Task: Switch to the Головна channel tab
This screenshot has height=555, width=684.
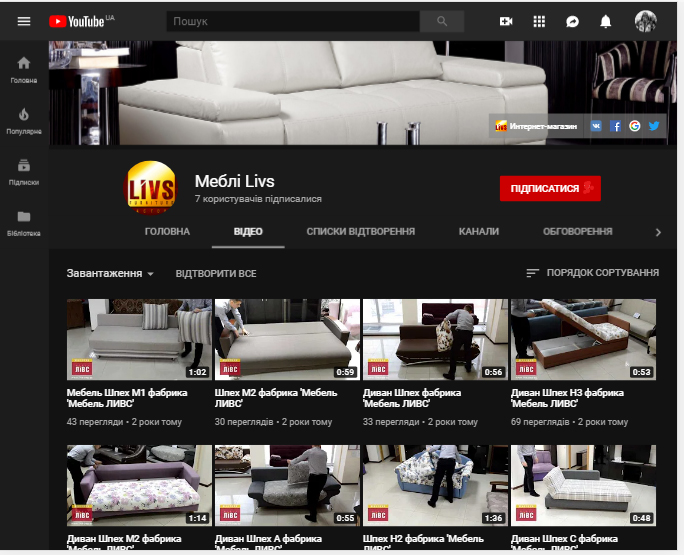Action: (x=167, y=231)
